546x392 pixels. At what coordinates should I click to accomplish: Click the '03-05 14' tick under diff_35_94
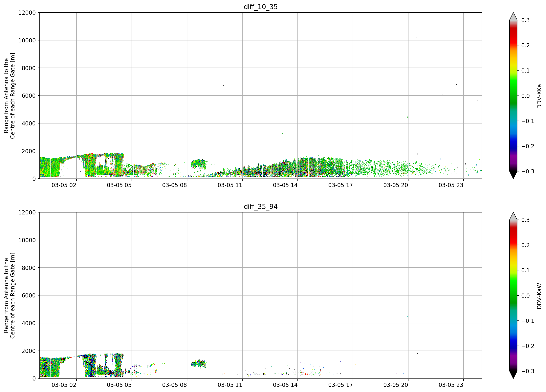click(x=285, y=385)
